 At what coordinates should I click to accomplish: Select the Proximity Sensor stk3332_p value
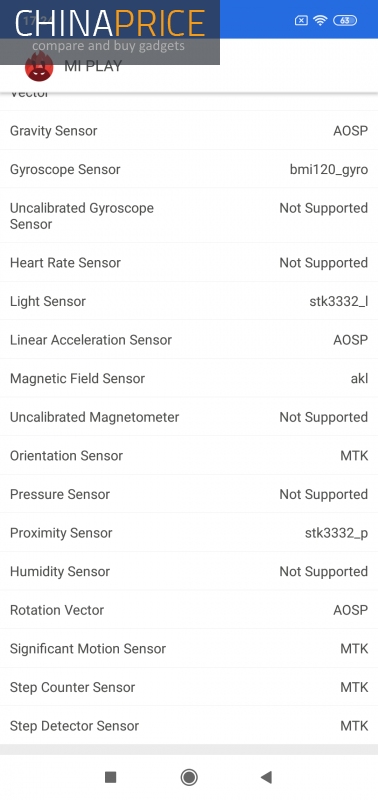pos(337,533)
